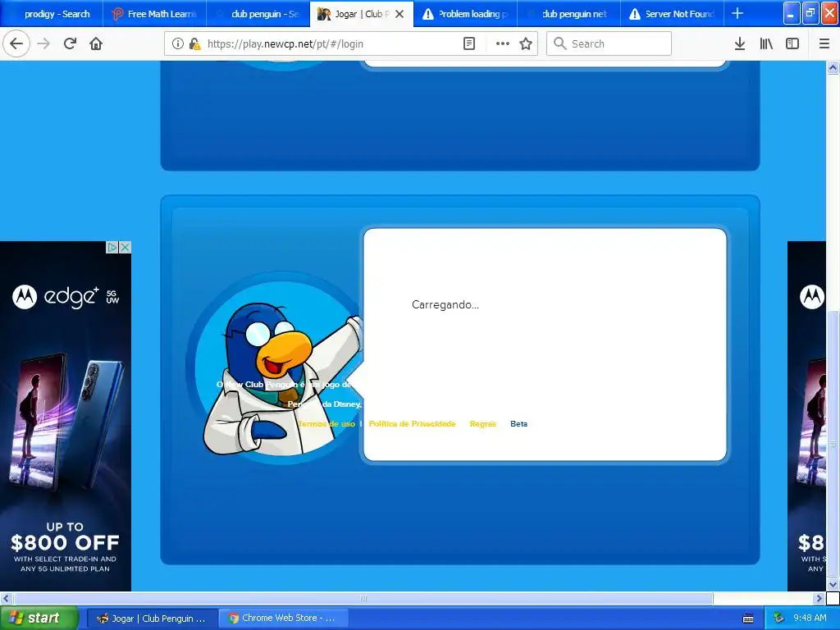Open the Beta link
The image size is (840, 630).
(518, 424)
